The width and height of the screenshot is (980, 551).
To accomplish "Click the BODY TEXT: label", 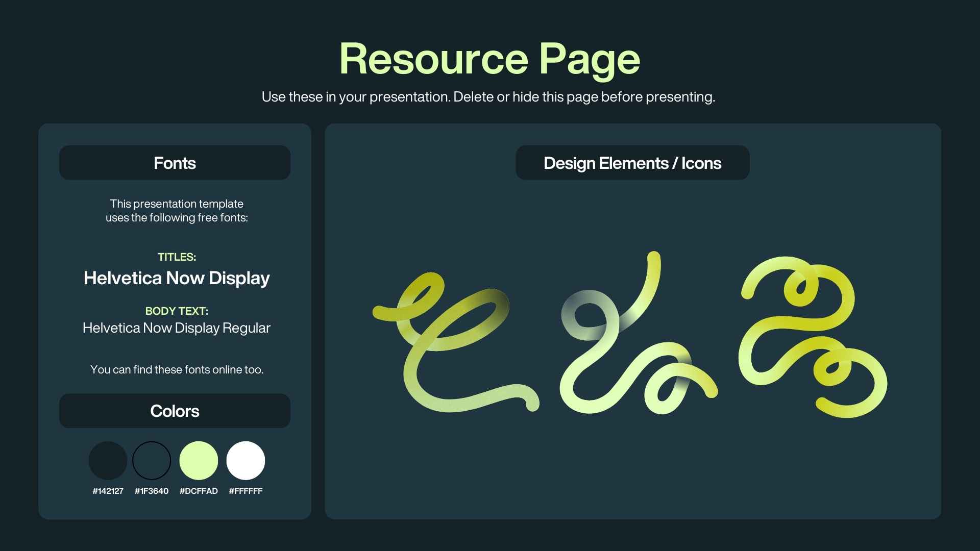I will click(x=177, y=311).
